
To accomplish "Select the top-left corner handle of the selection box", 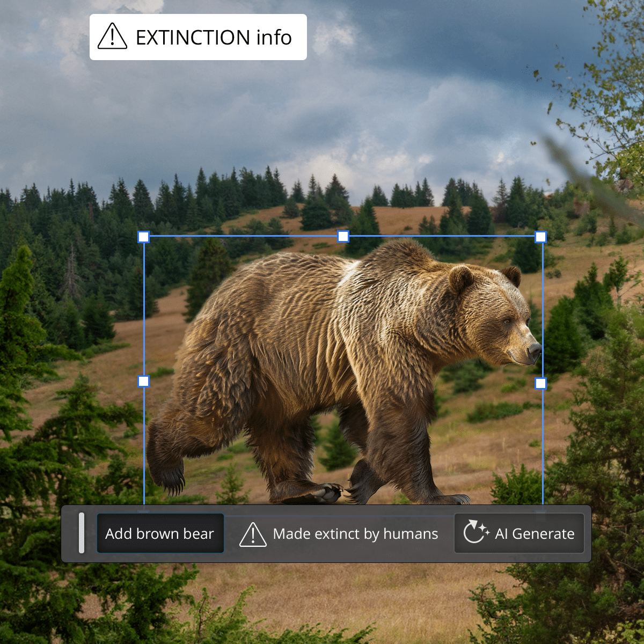I will (x=144, y=237).
